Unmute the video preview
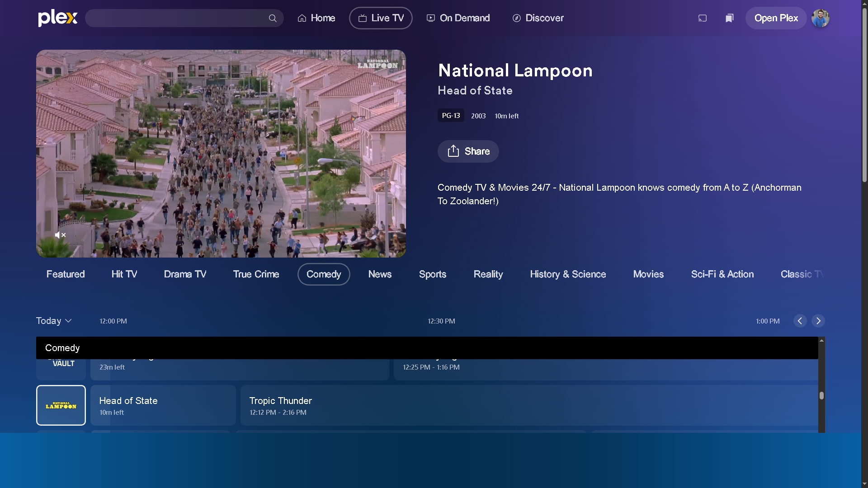This screenshot has width=868, height=488. pos(60,235)
